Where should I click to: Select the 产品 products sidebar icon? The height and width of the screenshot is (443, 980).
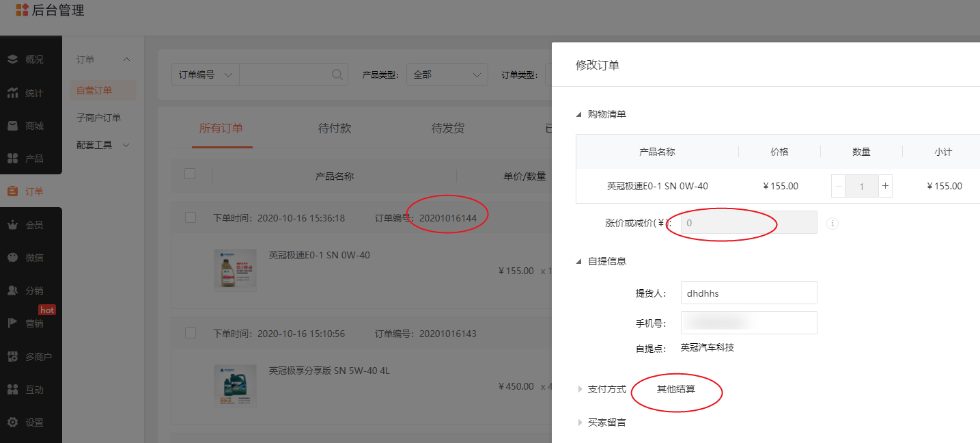pos(13,159)
